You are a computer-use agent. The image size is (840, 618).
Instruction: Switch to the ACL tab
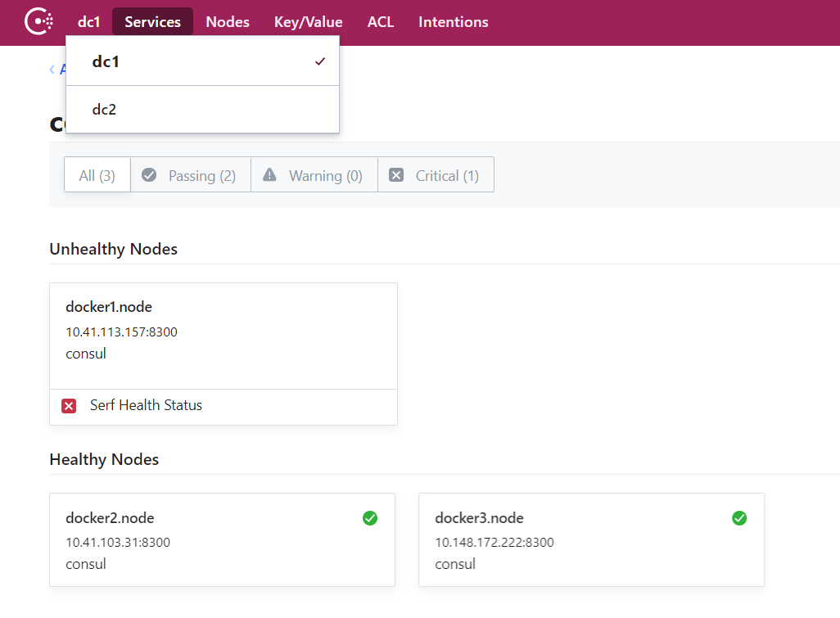pos(381,22)
